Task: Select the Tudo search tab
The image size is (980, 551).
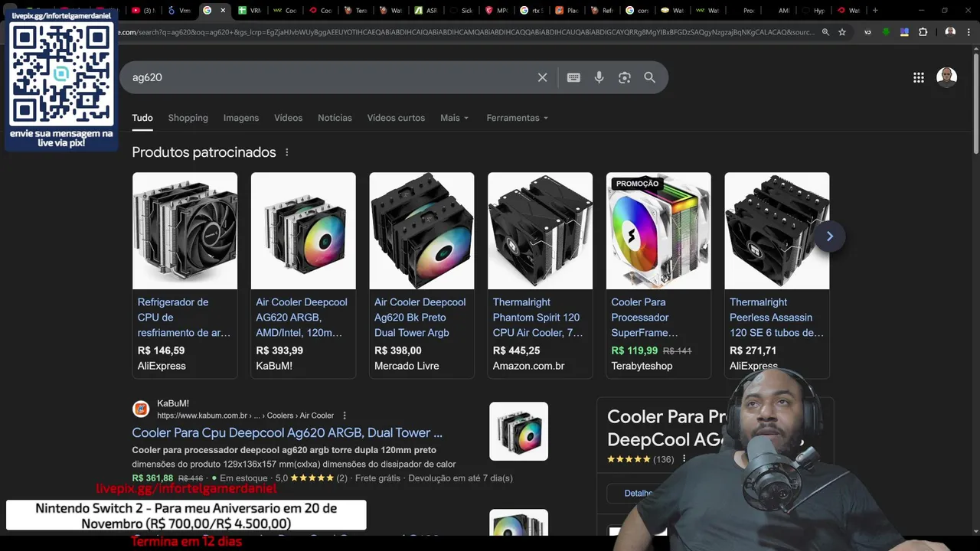Action: coord(142,118)
